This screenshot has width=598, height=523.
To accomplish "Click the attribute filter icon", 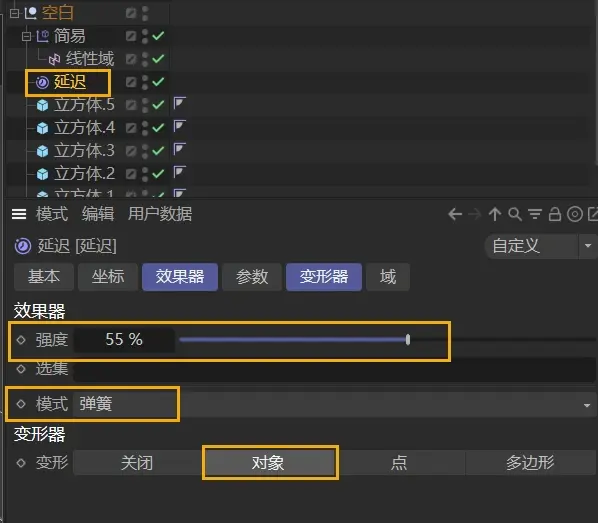I will pyautogui.click(x=535, y=214).
